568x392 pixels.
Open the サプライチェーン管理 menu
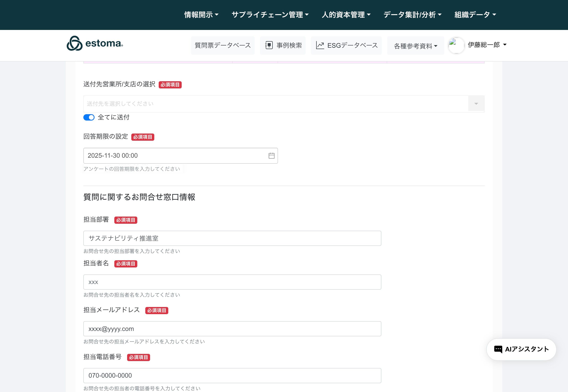[270, 15]
